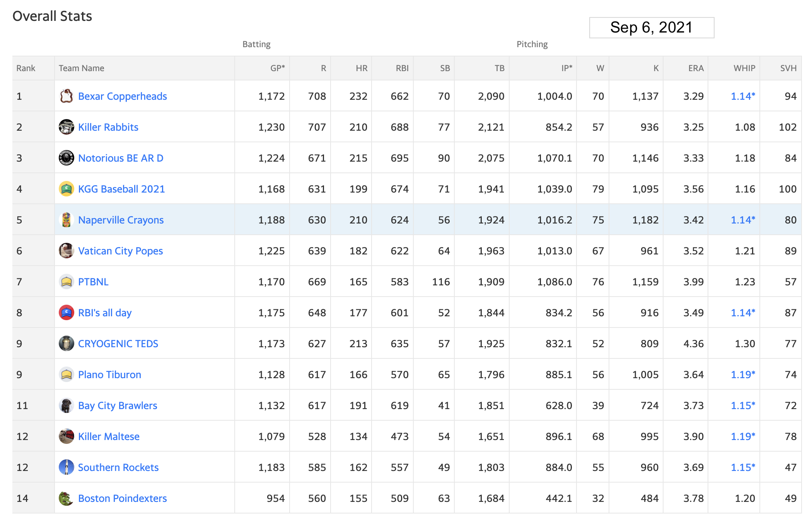Click the Notorious BE AR D logo

click(67, 158)
